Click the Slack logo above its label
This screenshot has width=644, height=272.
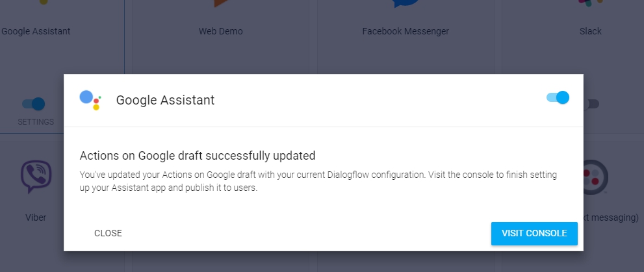coord(591,3)
